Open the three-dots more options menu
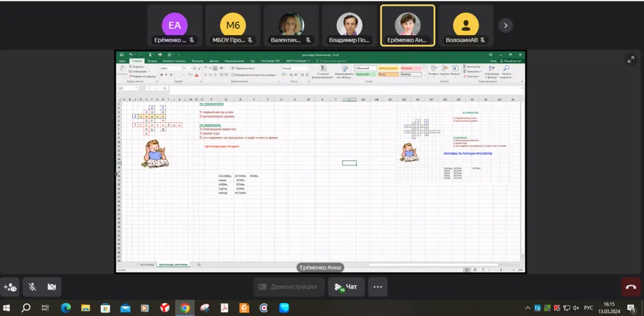Image resolution: width=644 pixels, height=316 pixels. pos(377,287)
